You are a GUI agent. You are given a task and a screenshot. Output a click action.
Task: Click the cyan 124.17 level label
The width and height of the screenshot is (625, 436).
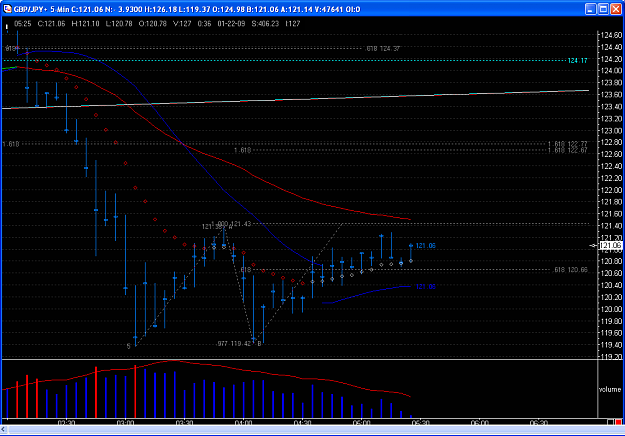(577, 61)
